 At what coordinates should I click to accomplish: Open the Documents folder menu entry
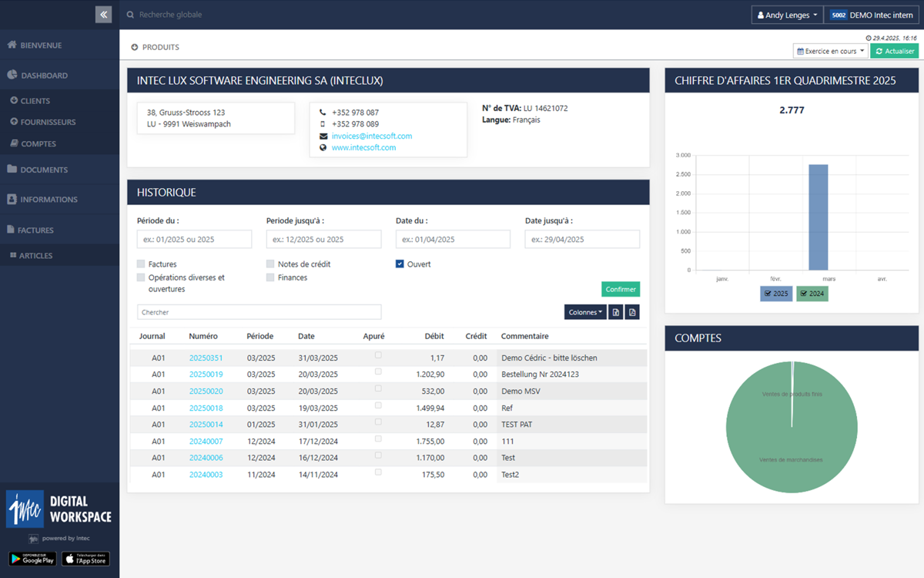click(x=38, y=170)
